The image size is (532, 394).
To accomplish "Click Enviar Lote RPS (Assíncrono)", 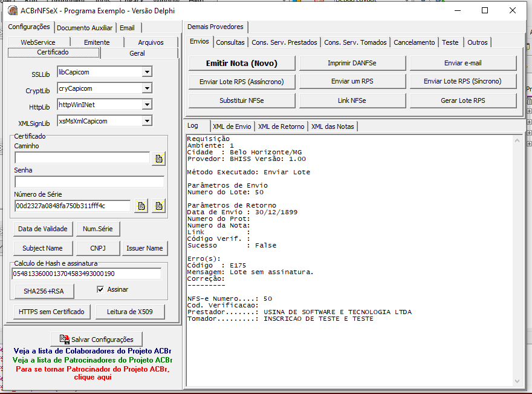I will [242, 82].
